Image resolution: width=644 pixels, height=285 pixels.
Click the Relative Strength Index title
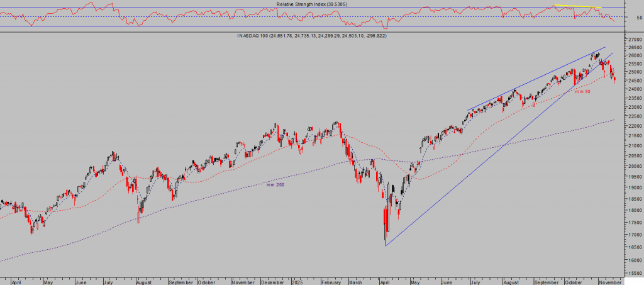312,4
